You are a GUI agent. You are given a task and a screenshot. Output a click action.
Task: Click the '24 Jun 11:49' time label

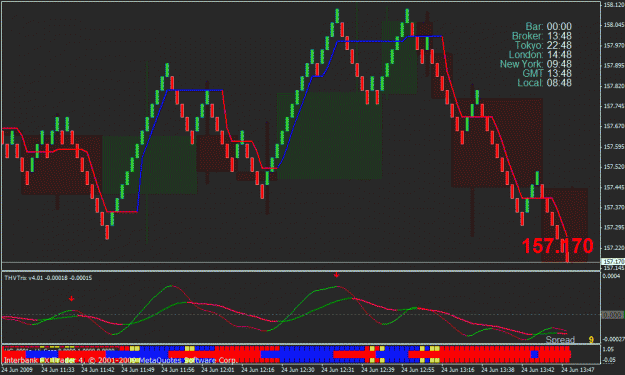click(x=138, y=370)
